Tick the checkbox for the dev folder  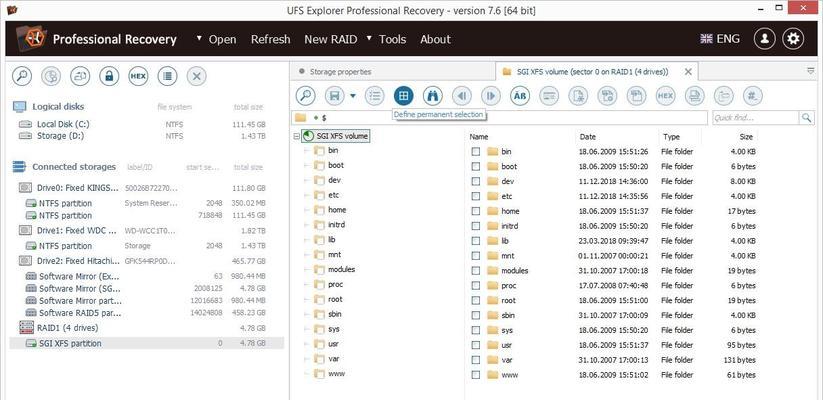click(476, 181)
